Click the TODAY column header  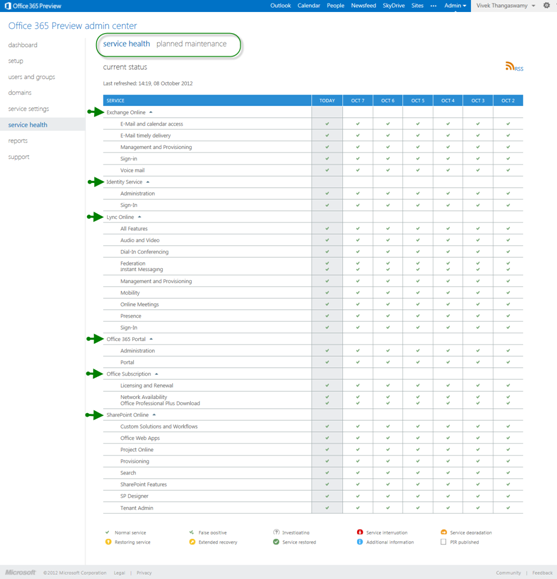tap(327, 100)
